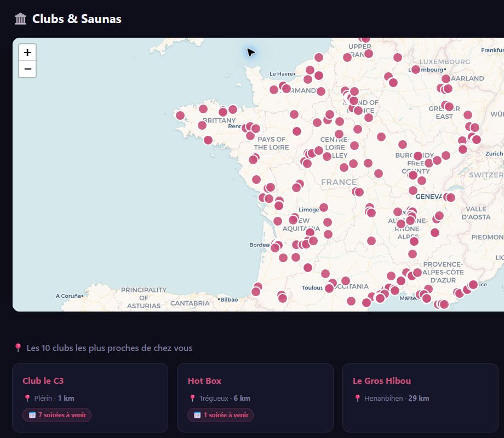504x438 pixels.
Task: Click the pin icon beside Les 10 clubs heading
Action: tap(18, 348)
